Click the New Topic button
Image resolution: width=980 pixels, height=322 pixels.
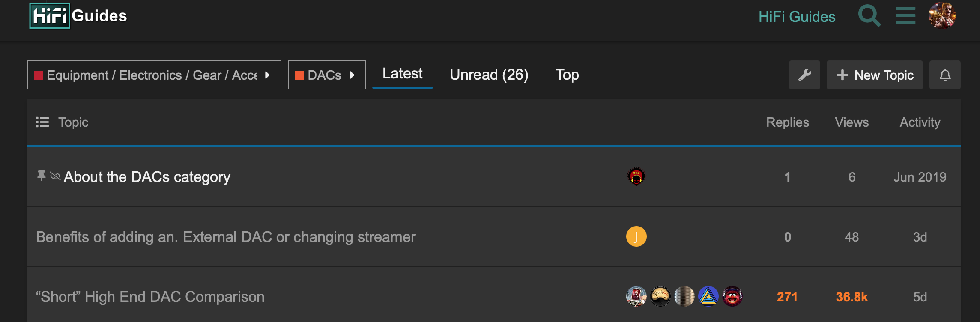[x=875, y=75]
